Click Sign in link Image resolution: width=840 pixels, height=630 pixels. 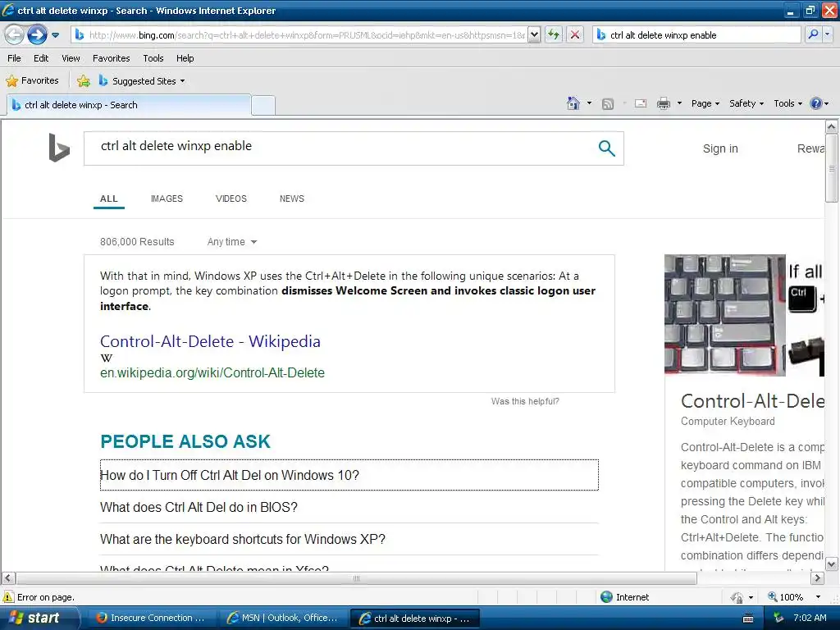click(720, 148)
